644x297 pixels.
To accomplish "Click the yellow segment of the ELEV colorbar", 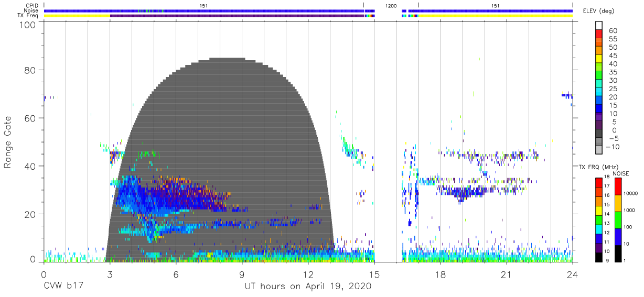I will 599,59.
